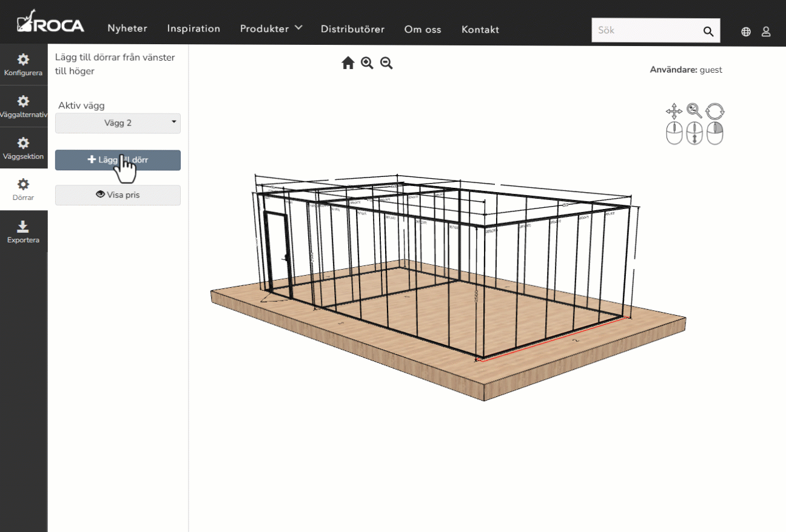Open the Exportera tab
The image size is (786, 532).
click(23, 232)
